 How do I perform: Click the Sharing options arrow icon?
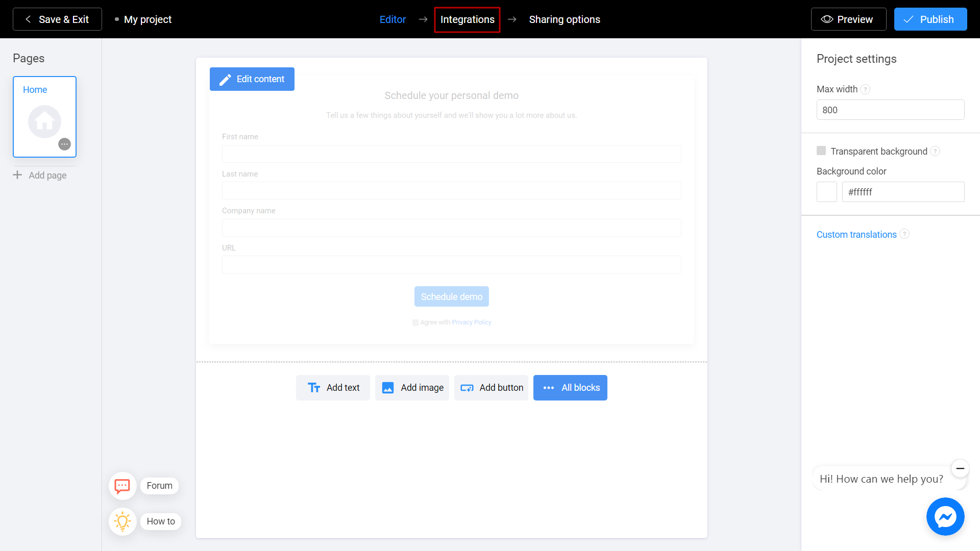pyautogui.click(x=512, y=19)
